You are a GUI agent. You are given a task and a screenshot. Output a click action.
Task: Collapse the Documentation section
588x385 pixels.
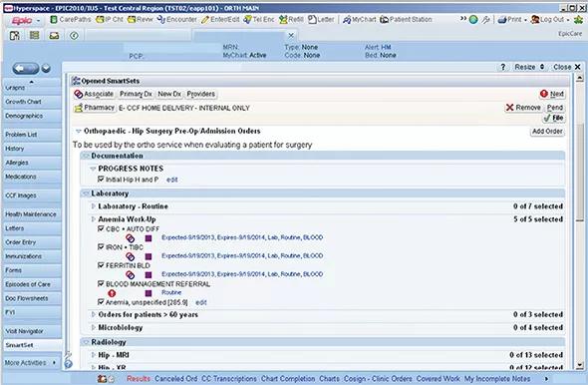(x=86, y=156)
